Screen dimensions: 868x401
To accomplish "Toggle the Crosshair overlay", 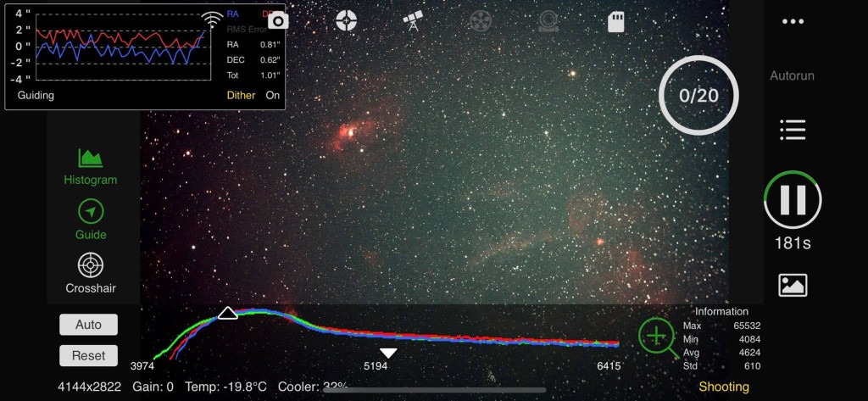I will 91,273.
